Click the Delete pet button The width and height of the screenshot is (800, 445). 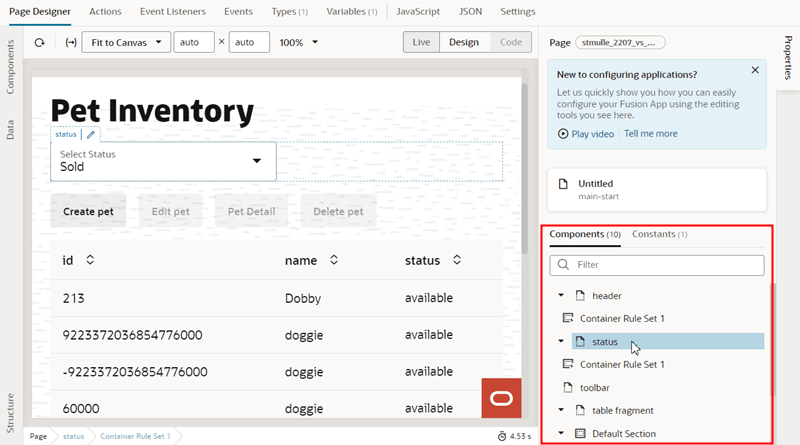pos(338,211)
